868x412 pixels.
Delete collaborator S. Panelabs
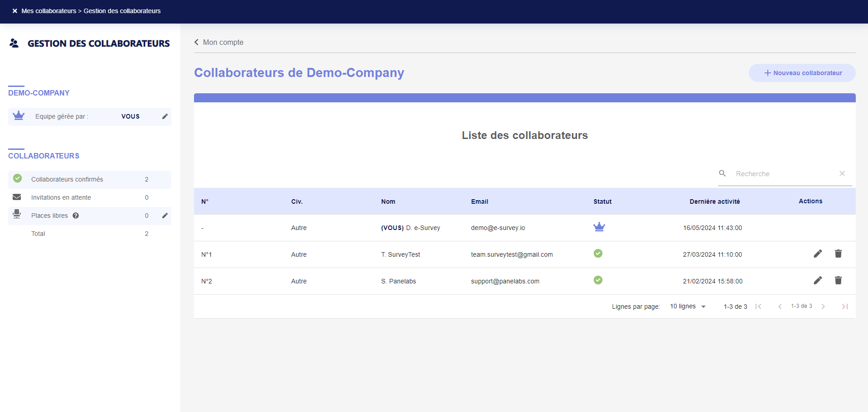838,281
